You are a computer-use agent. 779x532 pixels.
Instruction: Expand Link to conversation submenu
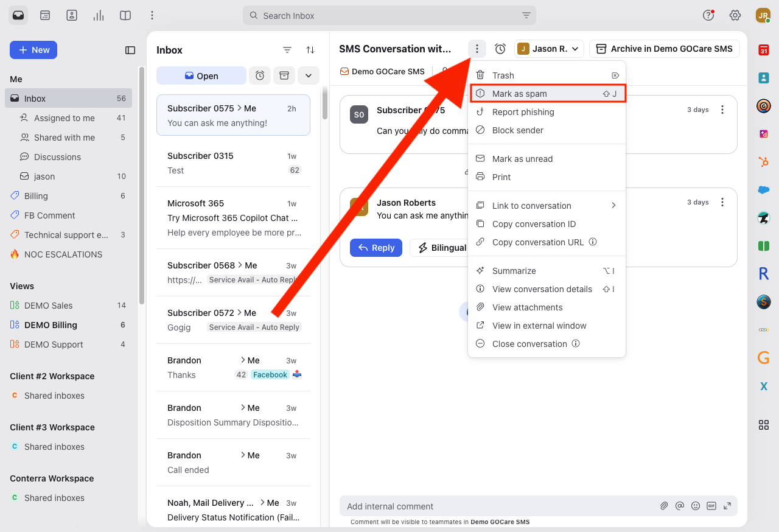click(547, 206)
